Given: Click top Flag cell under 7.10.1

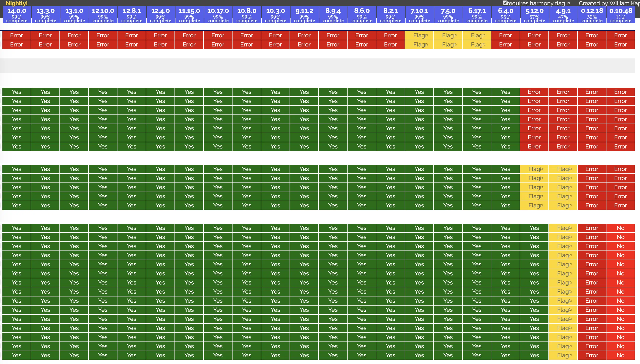Looking at the screenshot, I should click(419, 35).
